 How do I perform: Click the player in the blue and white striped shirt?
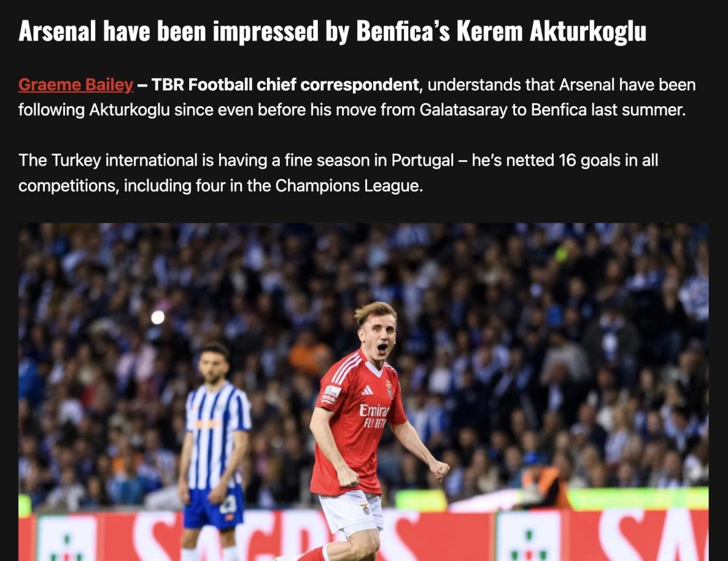click(215, 451)
